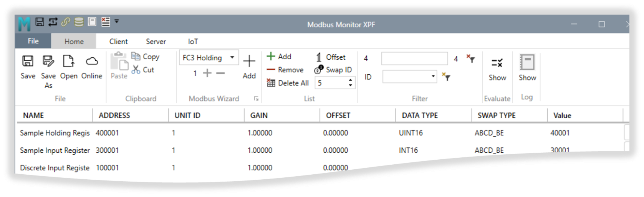The image size is (644, 197).
Task: Increase Modbus Wizard count with small plus
Action: (207, 73)
